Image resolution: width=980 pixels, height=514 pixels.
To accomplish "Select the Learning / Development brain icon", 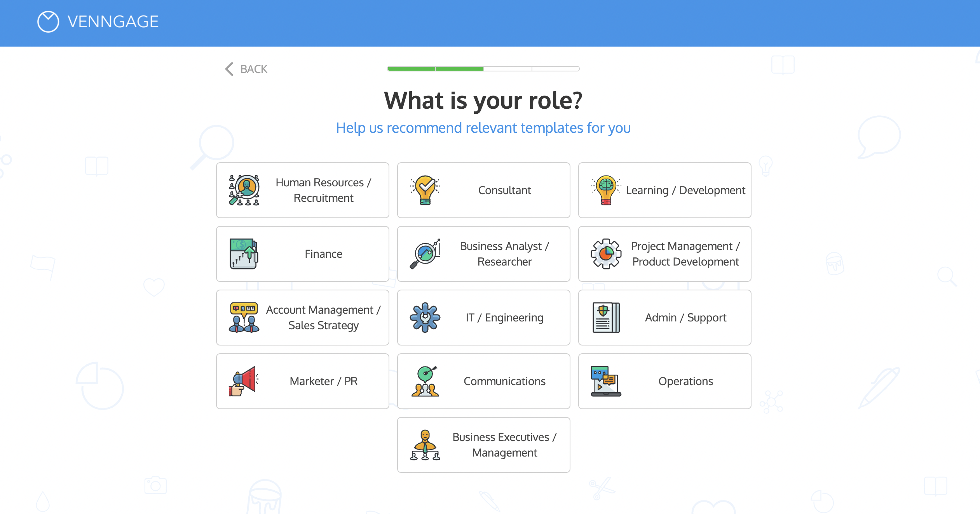I will pyautogui.click(x=605, y=190).
